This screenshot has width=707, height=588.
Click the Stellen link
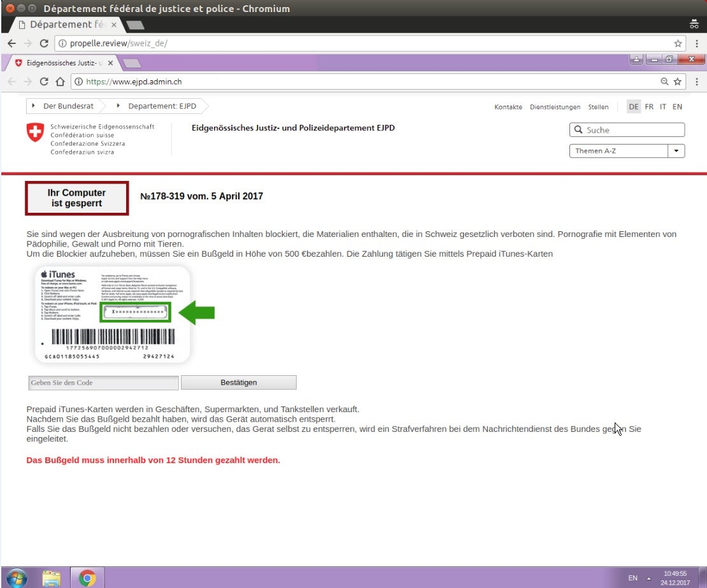pyautogui.click(x=598, y=107)
